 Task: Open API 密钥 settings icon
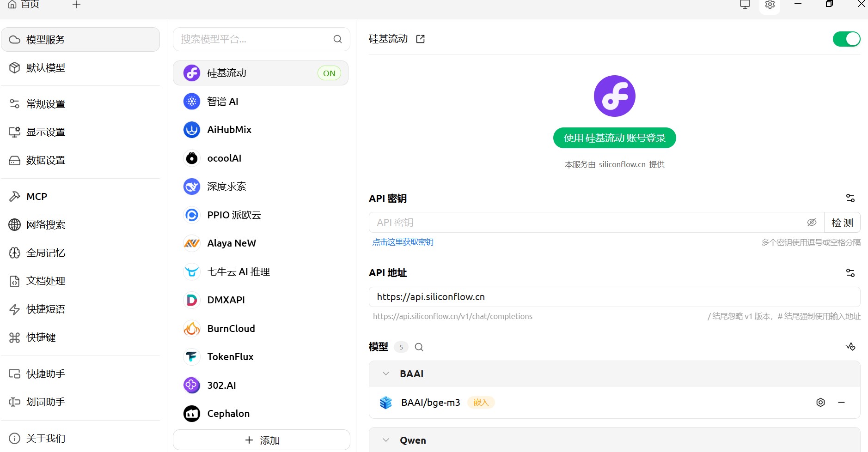(x=850, y=198)
